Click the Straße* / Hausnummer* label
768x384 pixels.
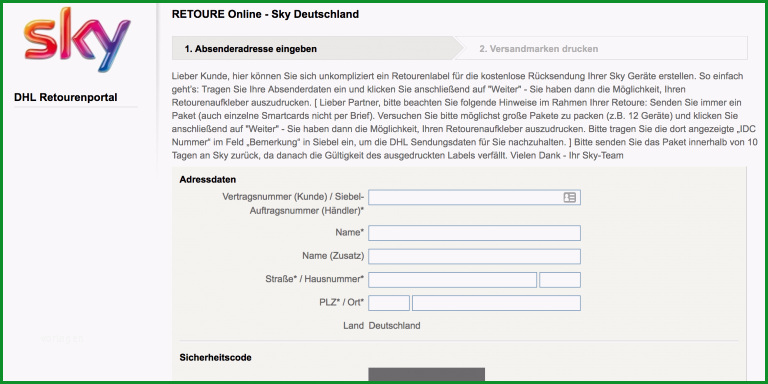point(314,279)
